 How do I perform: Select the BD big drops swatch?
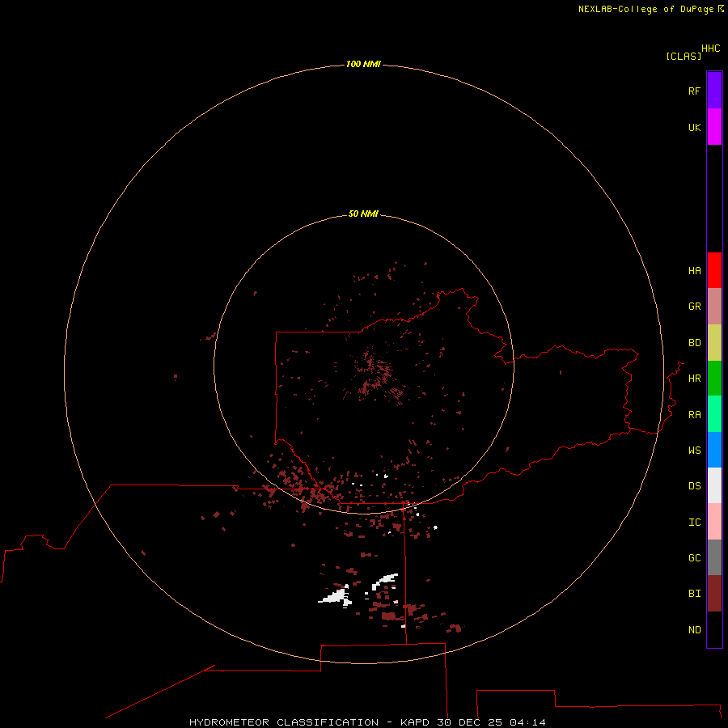pos(714,343)
